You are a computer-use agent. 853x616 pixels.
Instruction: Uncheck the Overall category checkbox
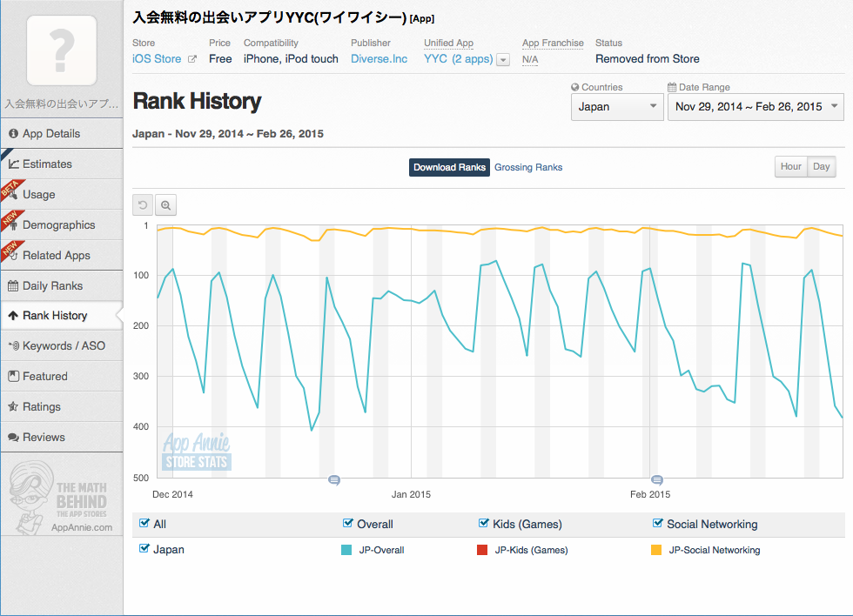348,524
